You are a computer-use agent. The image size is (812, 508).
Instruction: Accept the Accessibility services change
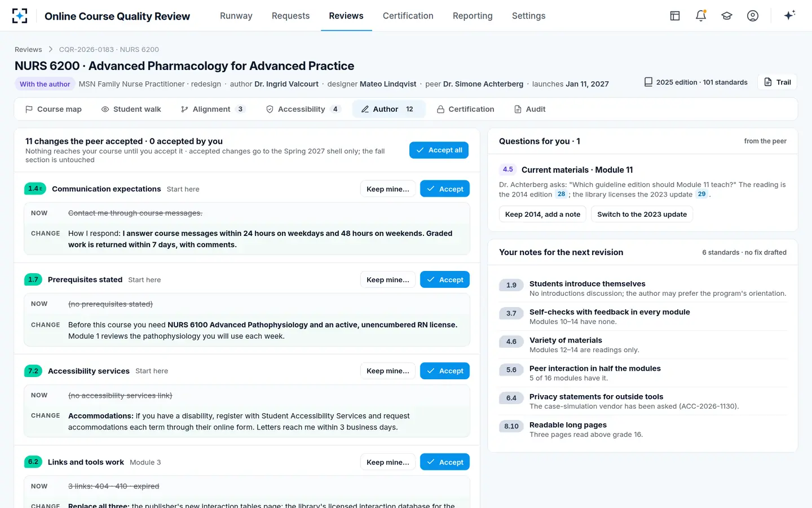[445, 371]
